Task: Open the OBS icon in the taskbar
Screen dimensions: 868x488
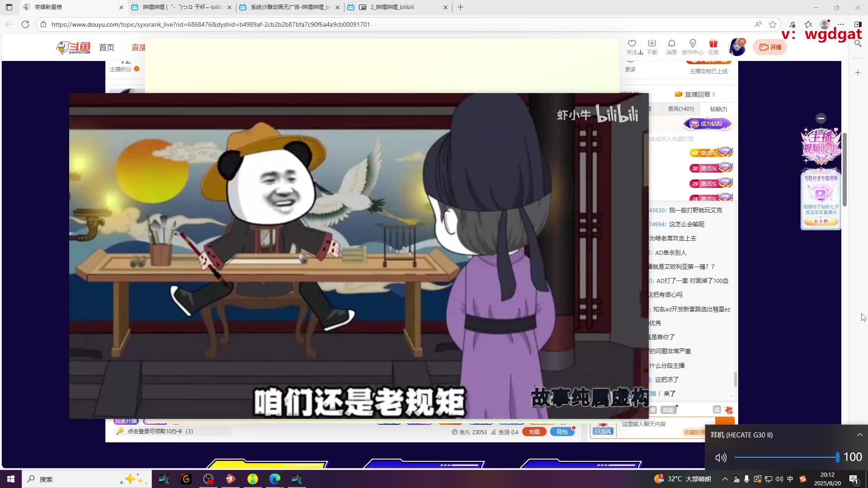Action: 208,479
